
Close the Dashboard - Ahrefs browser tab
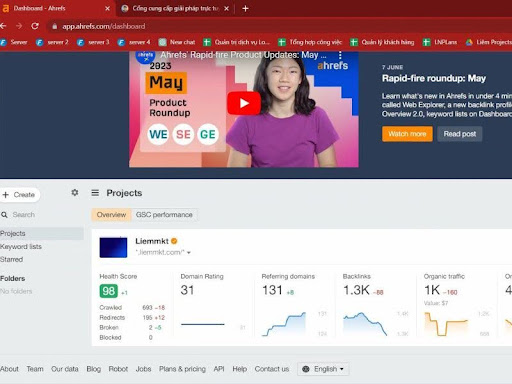[x=107, y=8]
